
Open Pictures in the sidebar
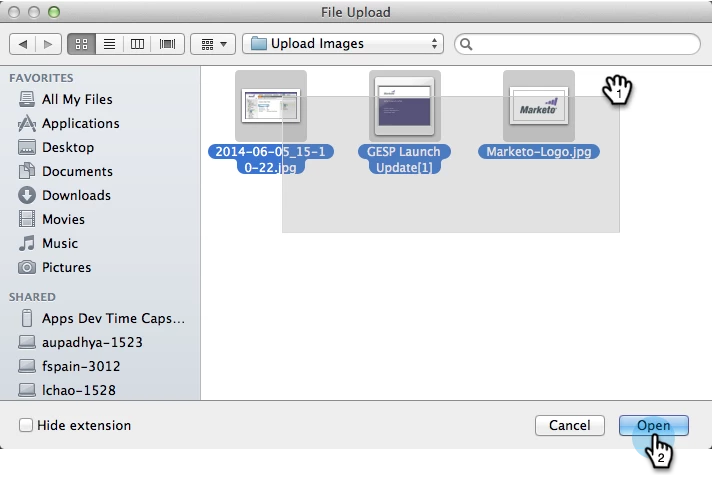66,267
